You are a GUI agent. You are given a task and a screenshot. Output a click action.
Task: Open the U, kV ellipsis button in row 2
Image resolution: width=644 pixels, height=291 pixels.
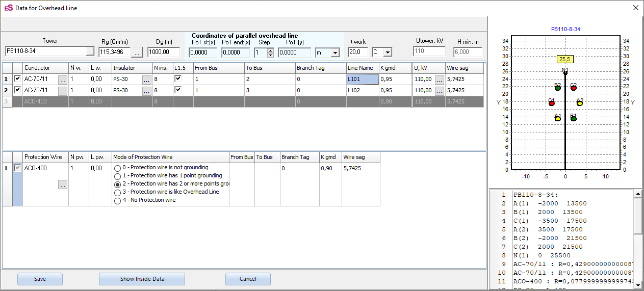pos(439,91)
